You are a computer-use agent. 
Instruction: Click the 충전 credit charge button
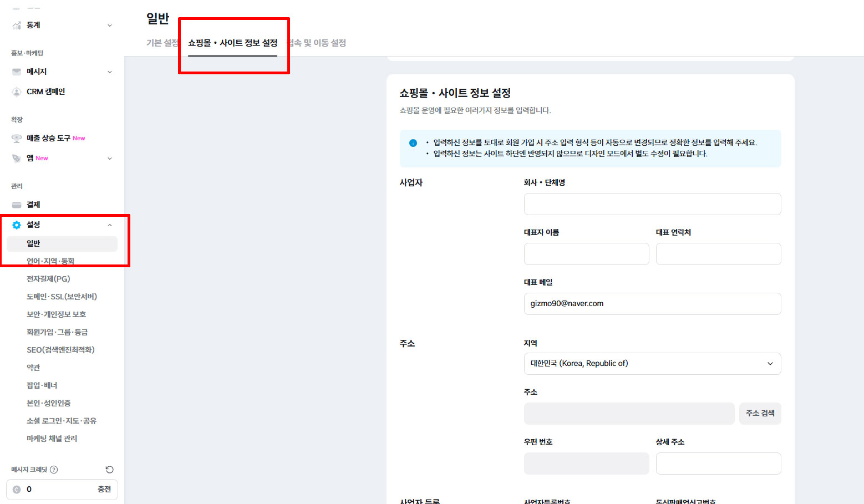pyautogui.click(x=104, y=490)
